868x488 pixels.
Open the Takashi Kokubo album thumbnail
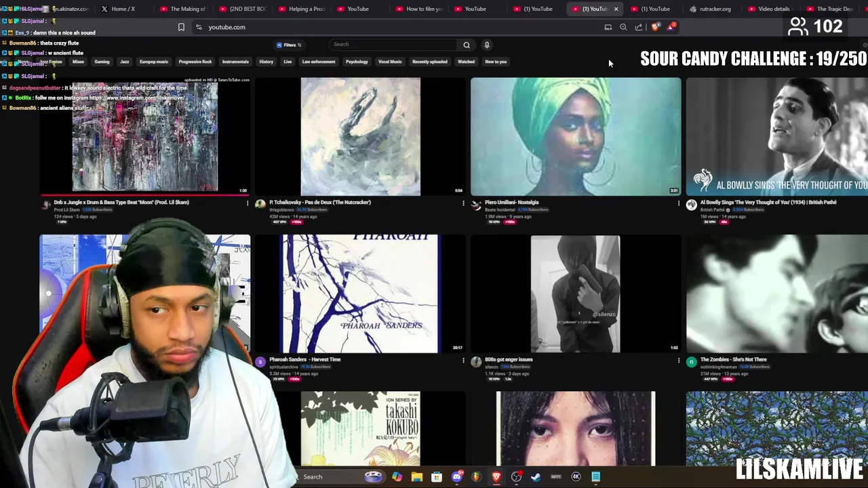pos(360,428)
